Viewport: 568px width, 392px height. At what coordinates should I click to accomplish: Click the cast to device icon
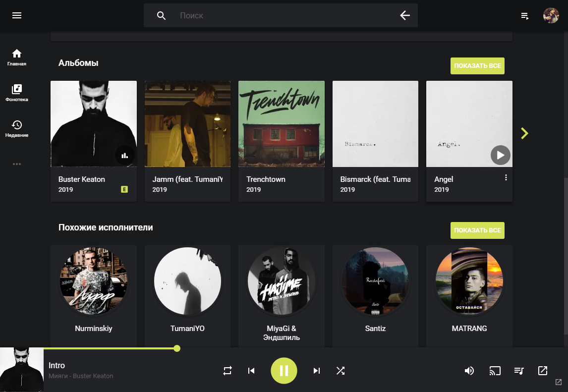click(x=495, y=371)
